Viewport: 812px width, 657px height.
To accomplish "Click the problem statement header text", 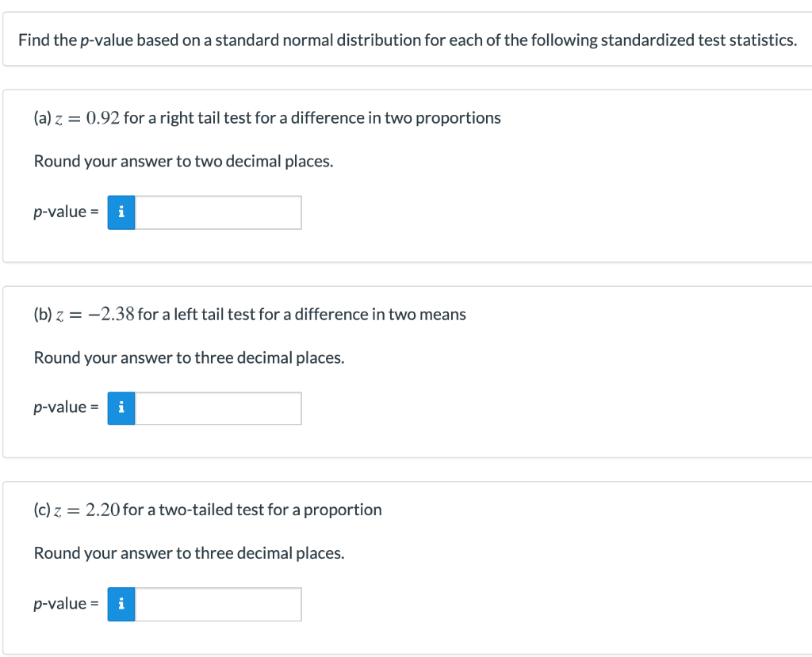I will [x=406, y=40].
